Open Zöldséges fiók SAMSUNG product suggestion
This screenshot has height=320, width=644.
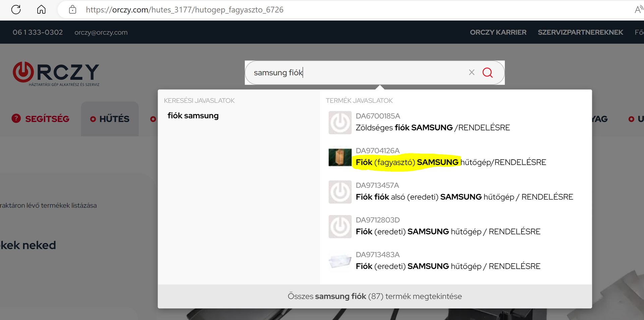[x=433, y=128]
